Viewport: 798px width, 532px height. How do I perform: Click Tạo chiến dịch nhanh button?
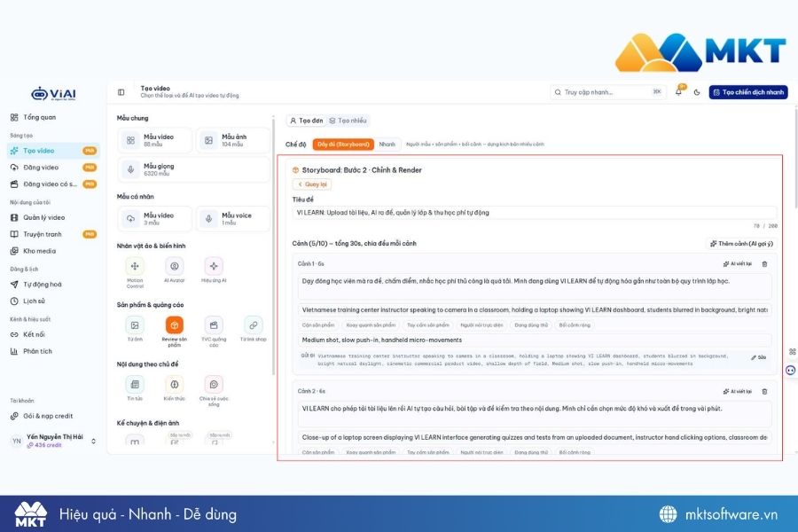(748, 92)
